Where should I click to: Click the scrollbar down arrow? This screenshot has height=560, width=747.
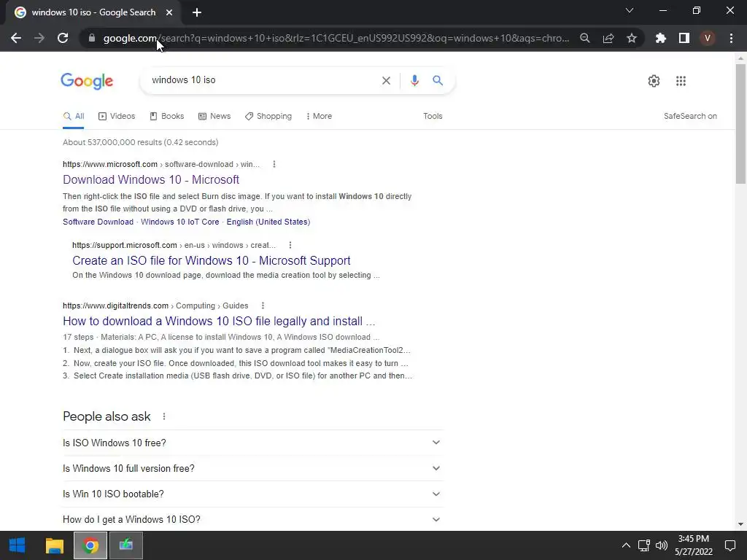[741, 524]
